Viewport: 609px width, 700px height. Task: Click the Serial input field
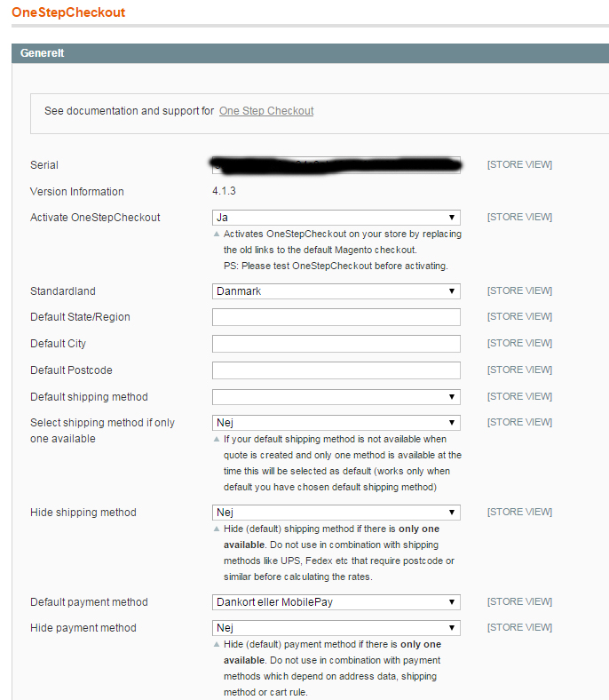(x=336, y=165)
